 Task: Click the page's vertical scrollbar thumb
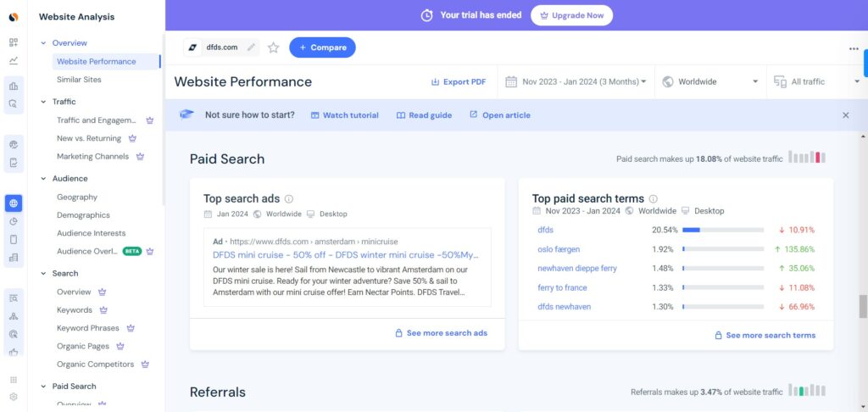pyautogui.click(x=863, y=306)
